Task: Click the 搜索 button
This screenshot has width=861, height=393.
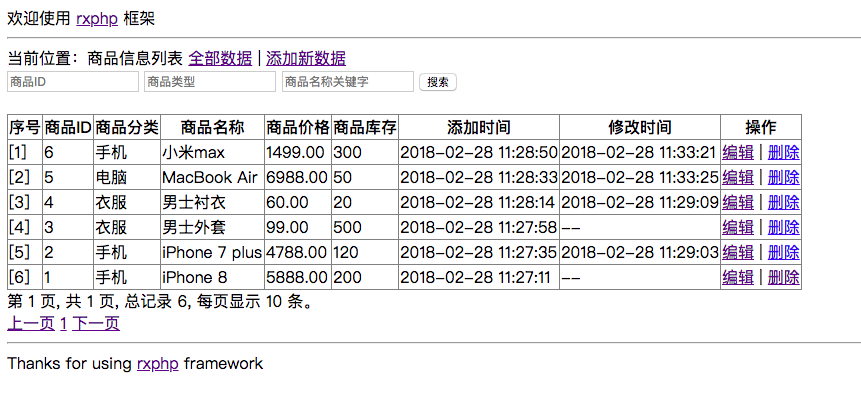Action: (438, 82)
